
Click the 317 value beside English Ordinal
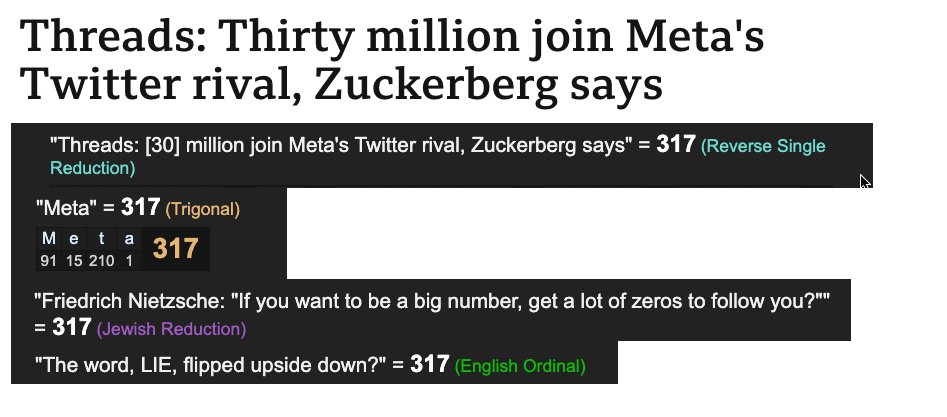click(430, 365)
